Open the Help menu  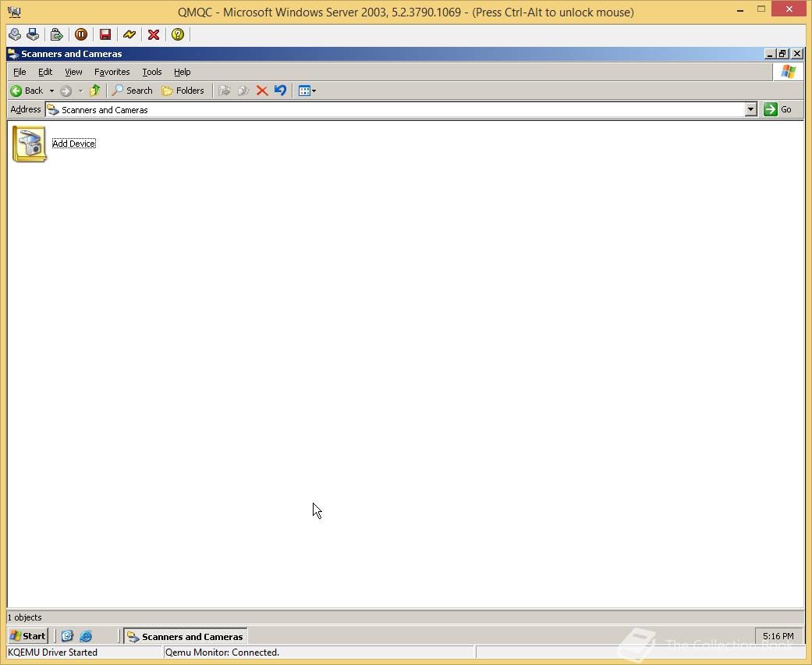pos(182,72)
